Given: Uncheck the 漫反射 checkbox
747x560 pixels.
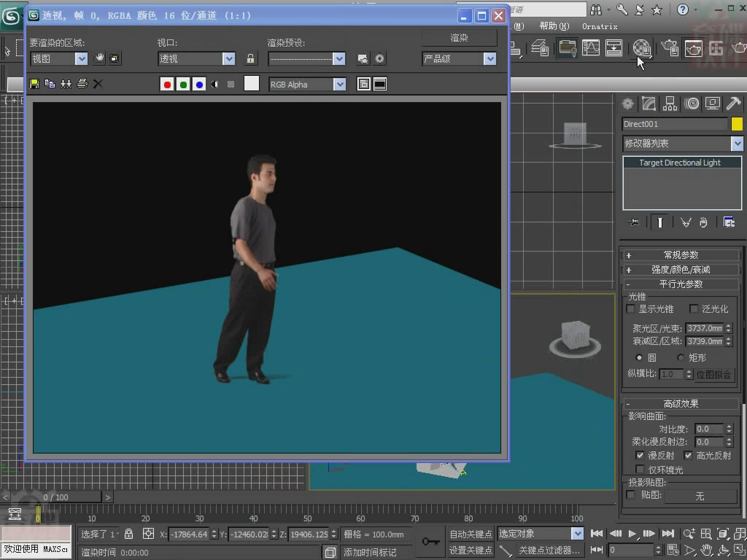Looking at the screenshot, I should point(640,455).
